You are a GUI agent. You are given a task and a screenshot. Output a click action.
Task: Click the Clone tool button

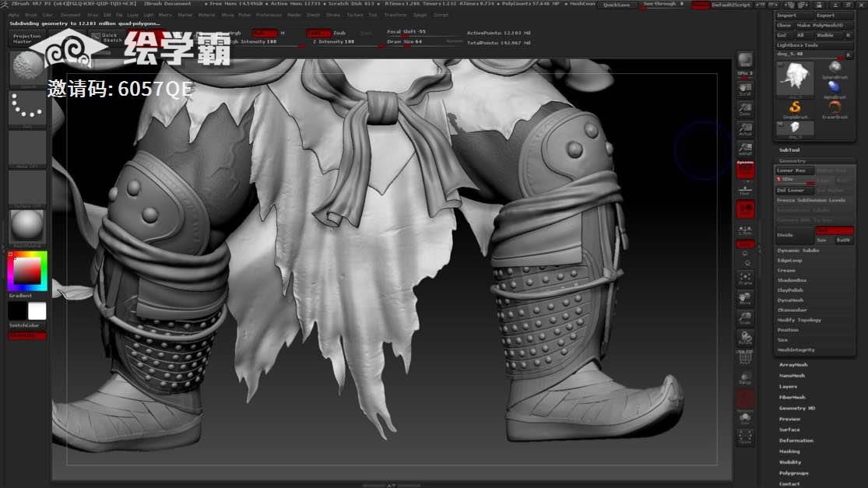785,25
